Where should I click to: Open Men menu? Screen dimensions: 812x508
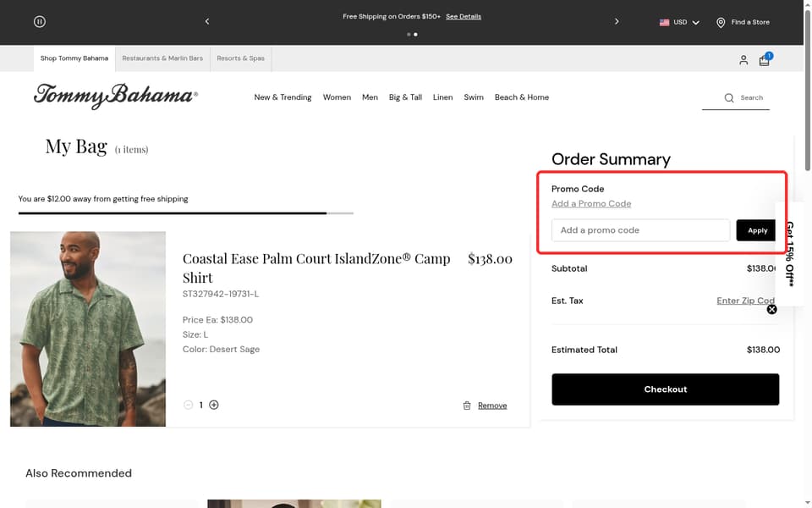pyautogui.click(x=370, y=97)
